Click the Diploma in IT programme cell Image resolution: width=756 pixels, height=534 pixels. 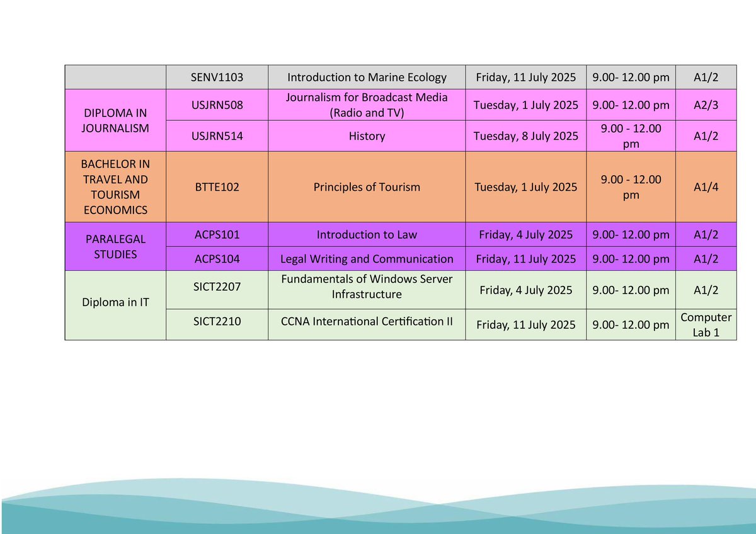[x=116, y=305]
